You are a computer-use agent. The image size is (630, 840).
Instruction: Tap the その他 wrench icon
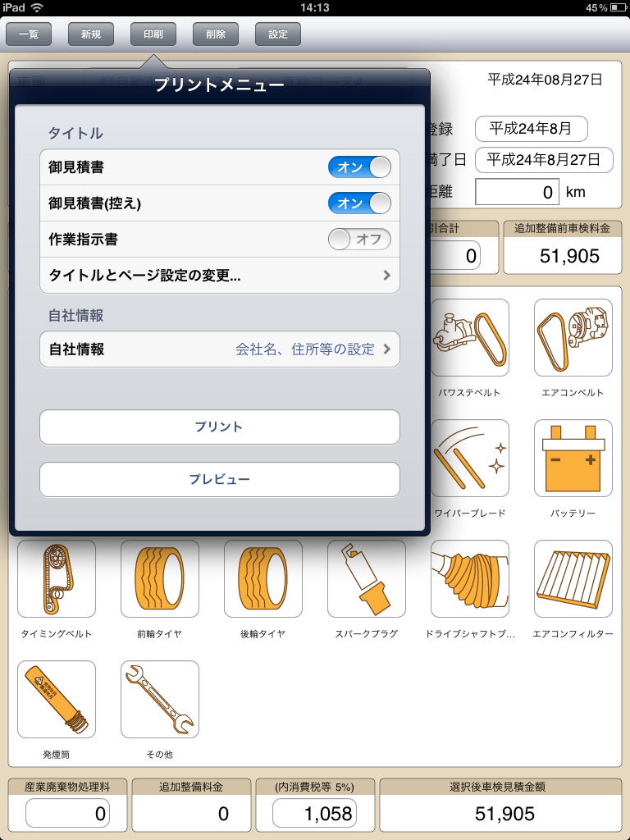click(x=160, y=699)
